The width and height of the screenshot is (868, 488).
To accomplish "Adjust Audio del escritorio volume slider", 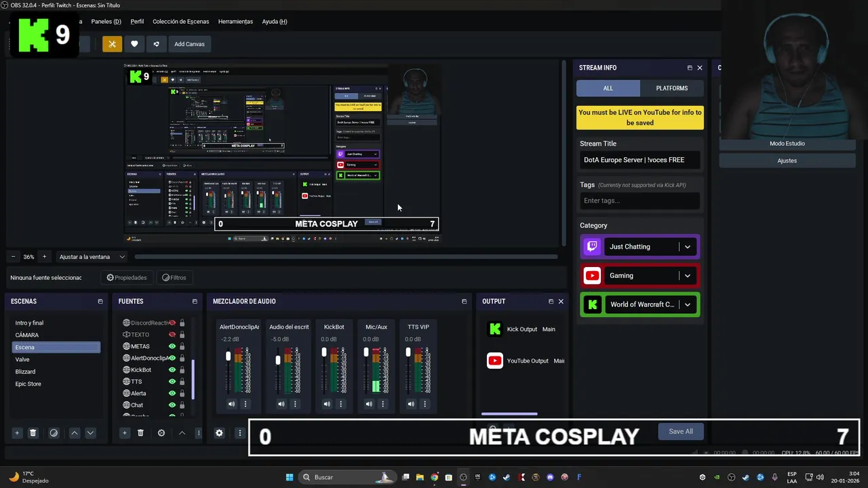I will pyautogui.click(x=277, y=360).
